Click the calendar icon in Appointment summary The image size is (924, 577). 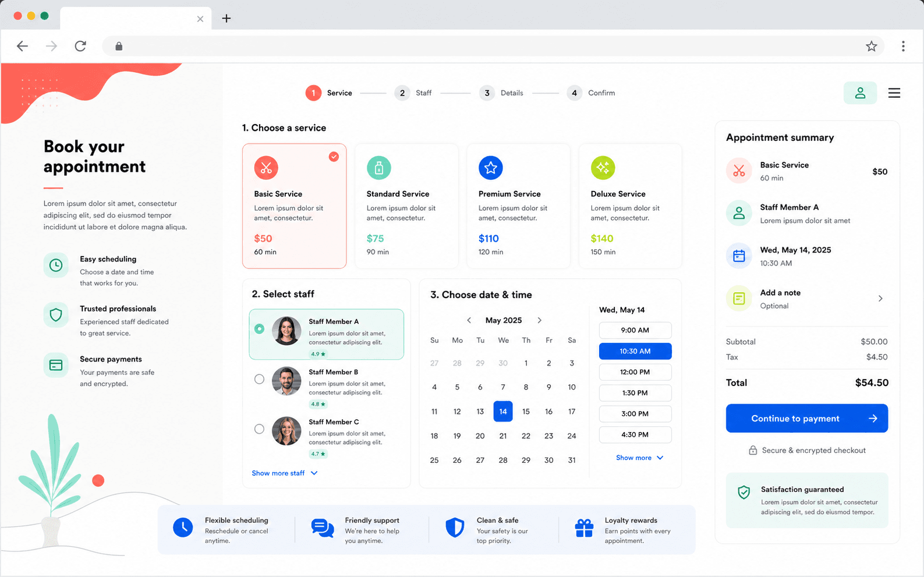click(x=739, y=256)
